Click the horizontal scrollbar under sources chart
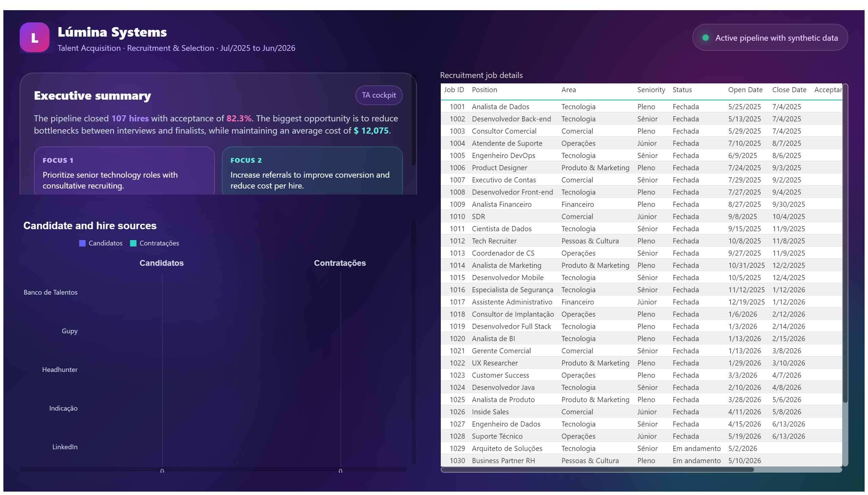Image resolution: width=868 pixels, height=495 pixels. pyautogui.click(x=214, y=469)
